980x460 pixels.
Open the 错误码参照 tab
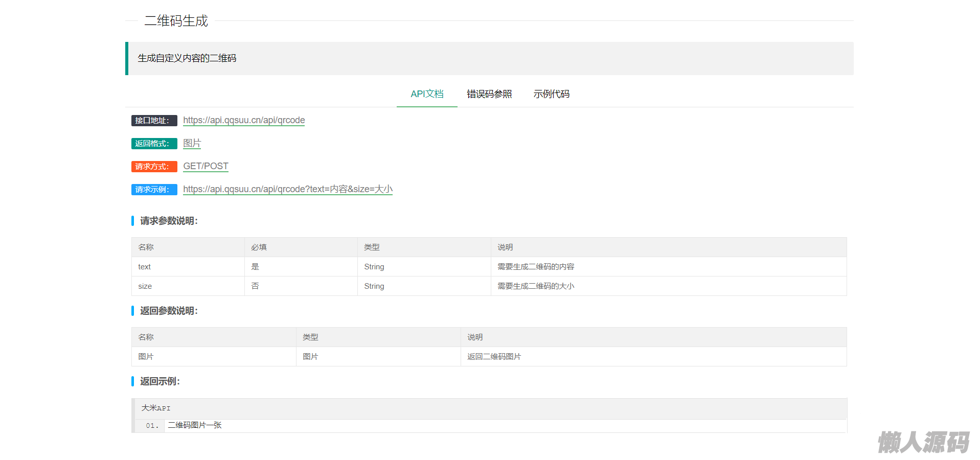tap(489, 94)
